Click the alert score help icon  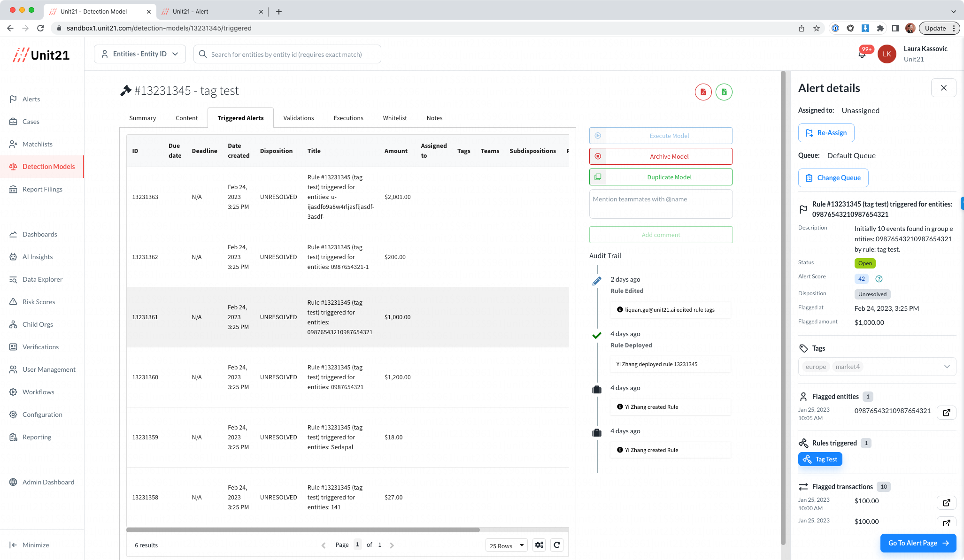[x=879, y=279]
